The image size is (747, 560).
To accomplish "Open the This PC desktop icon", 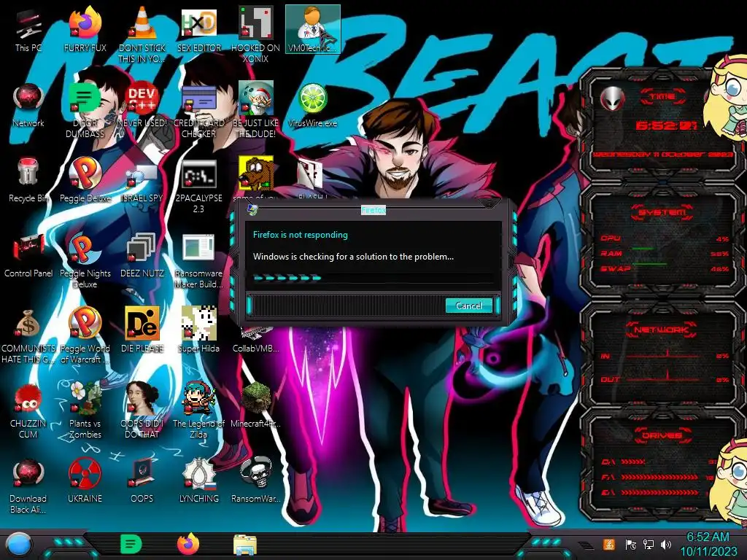I will [x=28, y=31].
